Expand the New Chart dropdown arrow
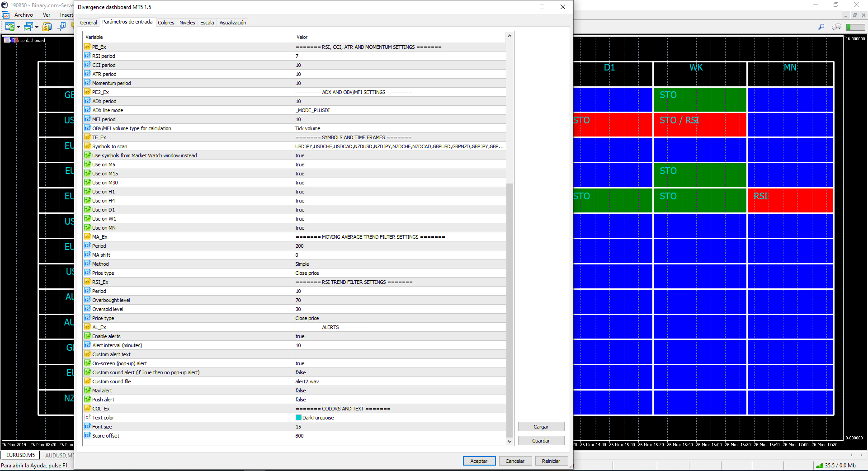The width and height of the screenshot is (868, 471). coord(18,28)
